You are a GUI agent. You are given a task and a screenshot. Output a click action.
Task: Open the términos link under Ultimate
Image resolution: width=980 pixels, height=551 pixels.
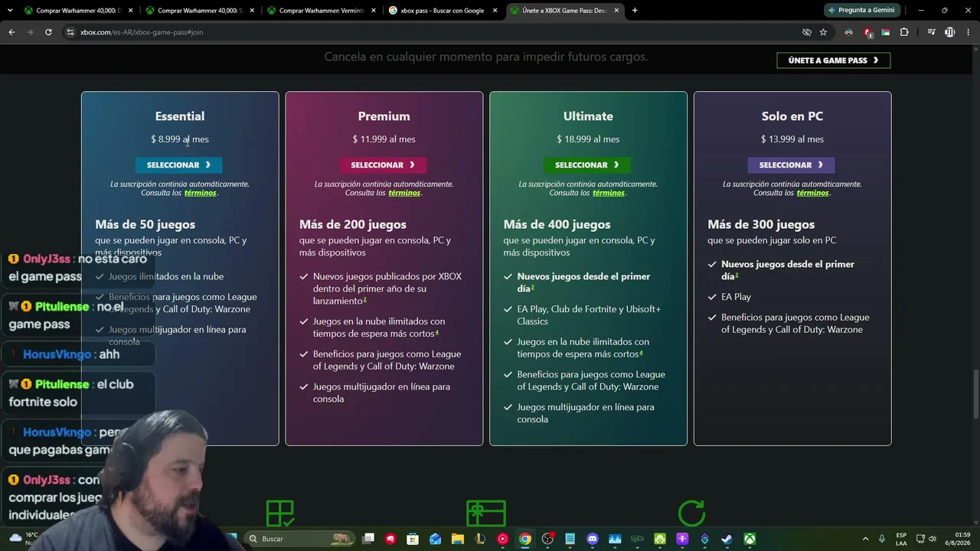point(609,193)
